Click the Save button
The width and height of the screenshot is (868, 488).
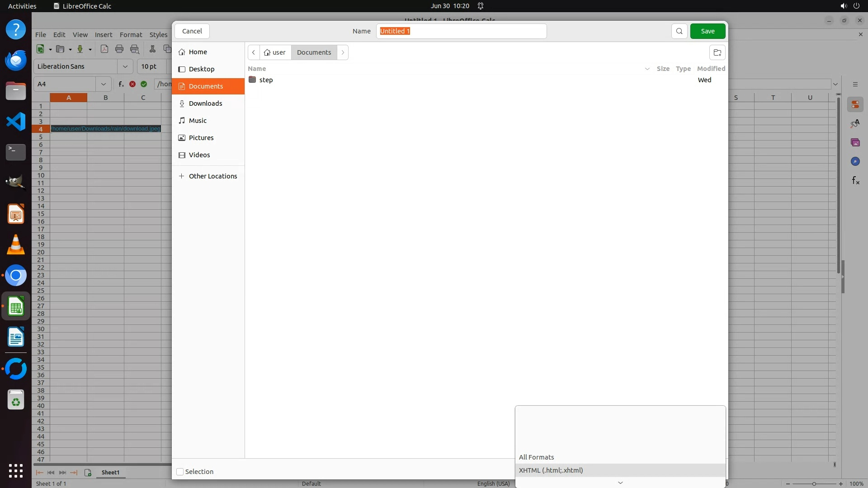click(x=708, y=31)
